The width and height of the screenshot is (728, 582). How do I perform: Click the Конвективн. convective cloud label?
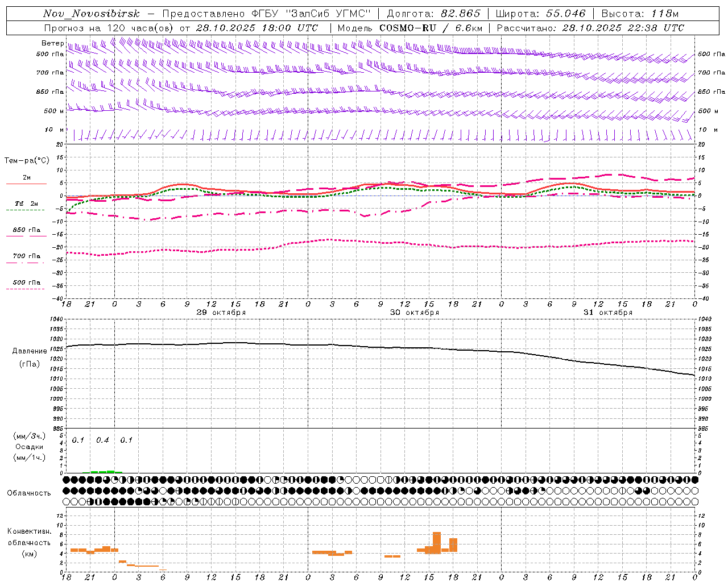pos(30,531)
